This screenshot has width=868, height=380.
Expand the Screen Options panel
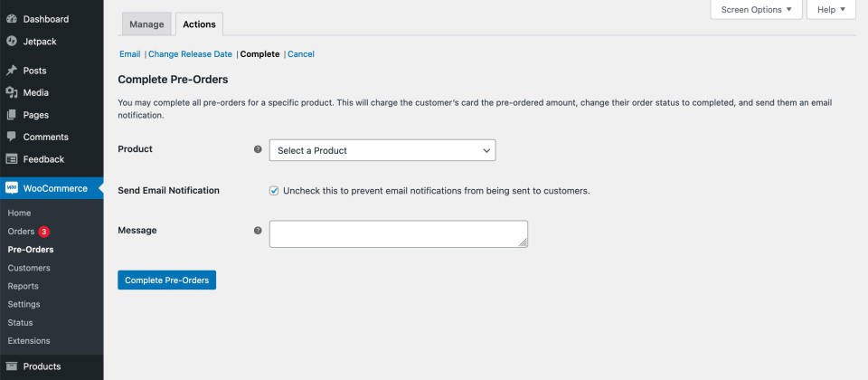click(756, 10)
